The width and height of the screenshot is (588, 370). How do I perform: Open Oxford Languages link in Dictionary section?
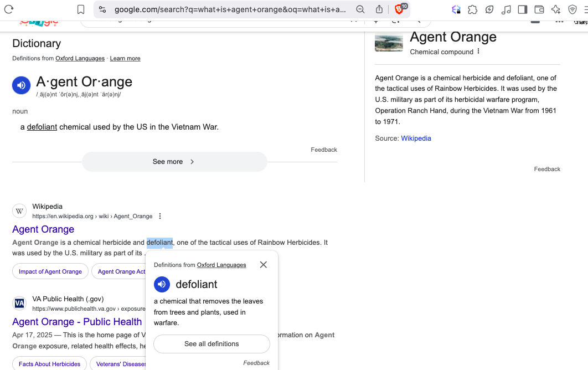click(80, 58)
